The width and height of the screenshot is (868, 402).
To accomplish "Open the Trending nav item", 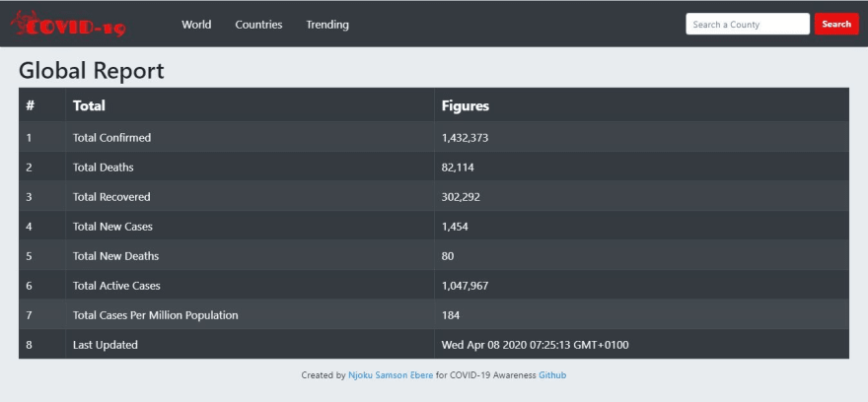I will point(327,25).
